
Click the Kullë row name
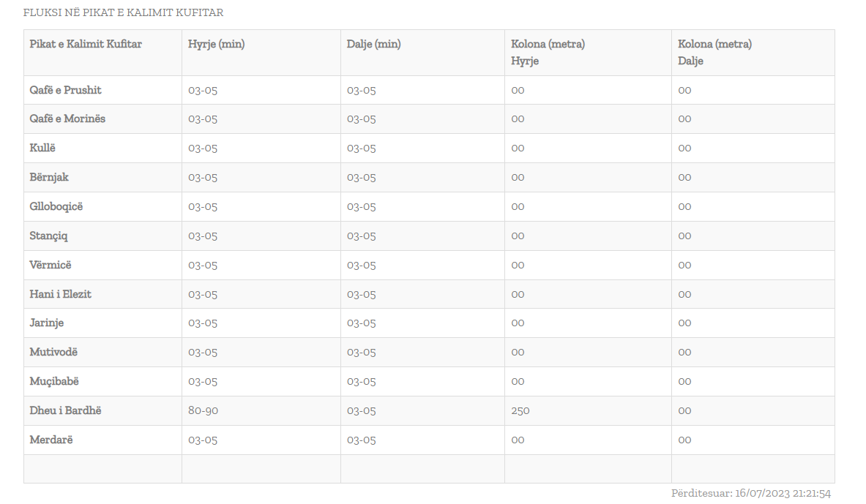pos(42,148)
